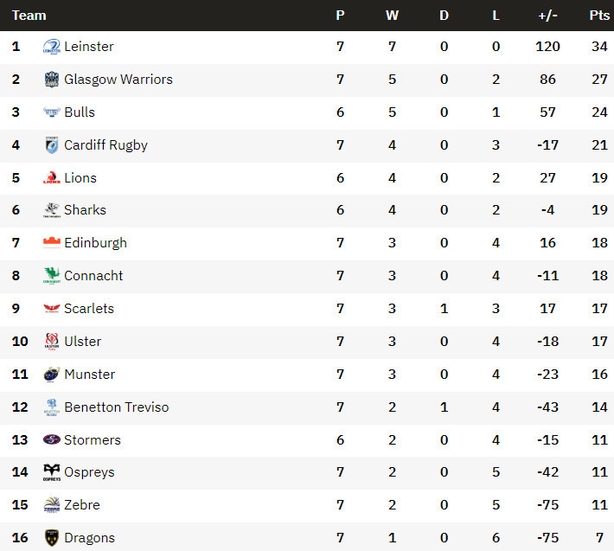Click the Stormers oval logo
This screenshot has height=551, width=614.
[x=52, y=440]
